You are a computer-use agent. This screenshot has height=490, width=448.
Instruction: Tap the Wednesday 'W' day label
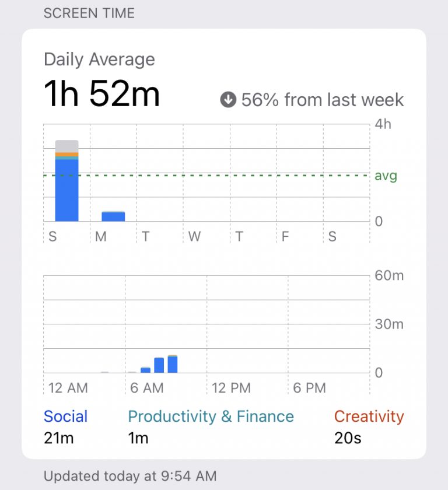coord(194,236)
